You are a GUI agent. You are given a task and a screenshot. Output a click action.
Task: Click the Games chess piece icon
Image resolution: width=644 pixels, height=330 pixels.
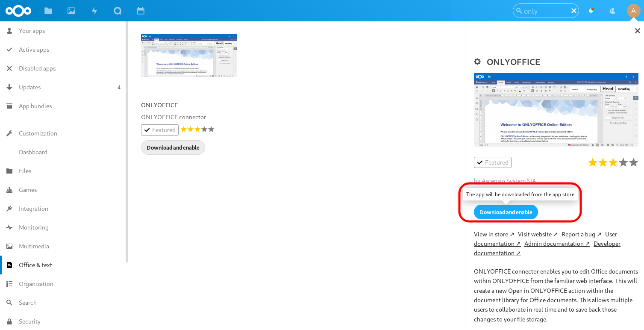click(9, 190)
